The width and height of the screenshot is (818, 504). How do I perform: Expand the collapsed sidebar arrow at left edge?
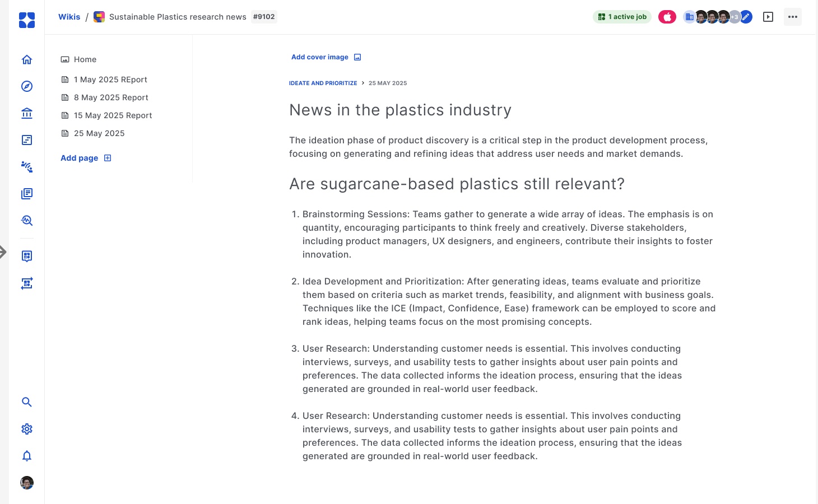[3, 252]
